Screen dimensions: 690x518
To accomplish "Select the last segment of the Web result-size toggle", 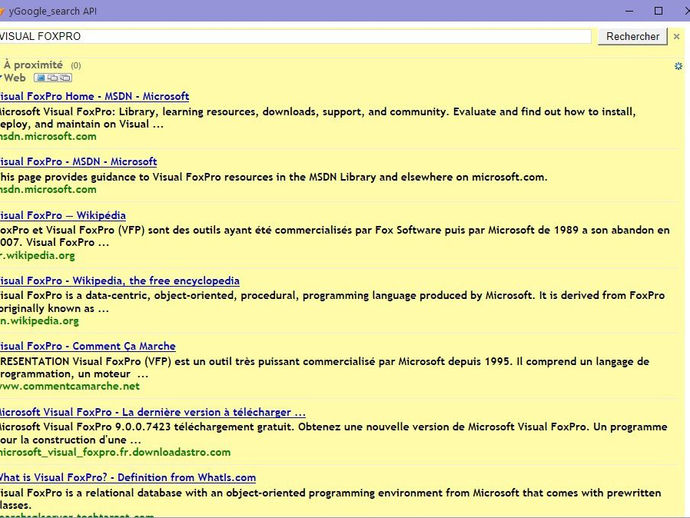I will point(65,78).
